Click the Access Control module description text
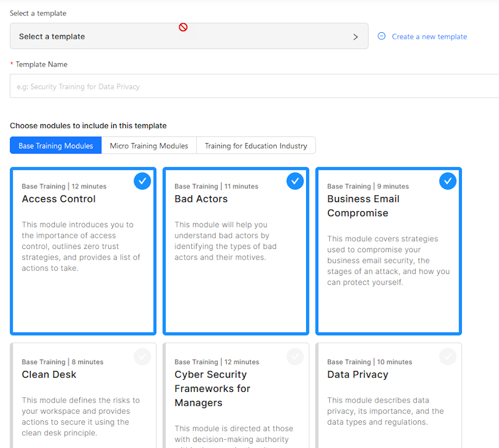The image size is (499, 448). (81, 246)
